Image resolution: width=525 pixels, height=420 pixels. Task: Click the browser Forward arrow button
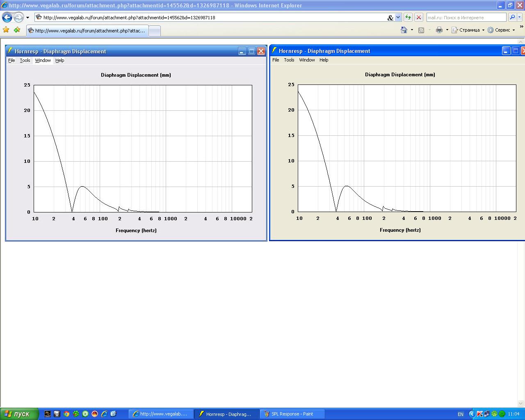(x=18, y=17)
